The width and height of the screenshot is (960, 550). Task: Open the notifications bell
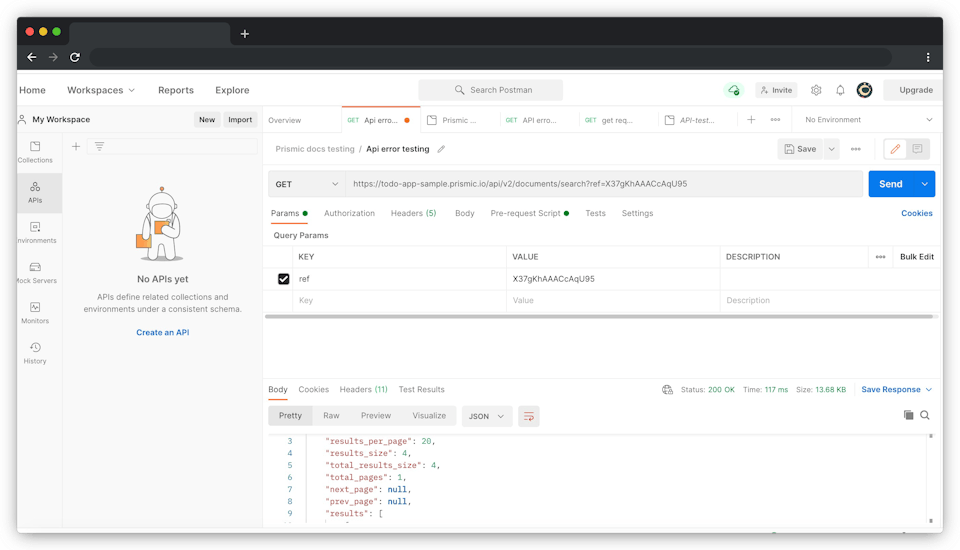[x=840, y=90]
